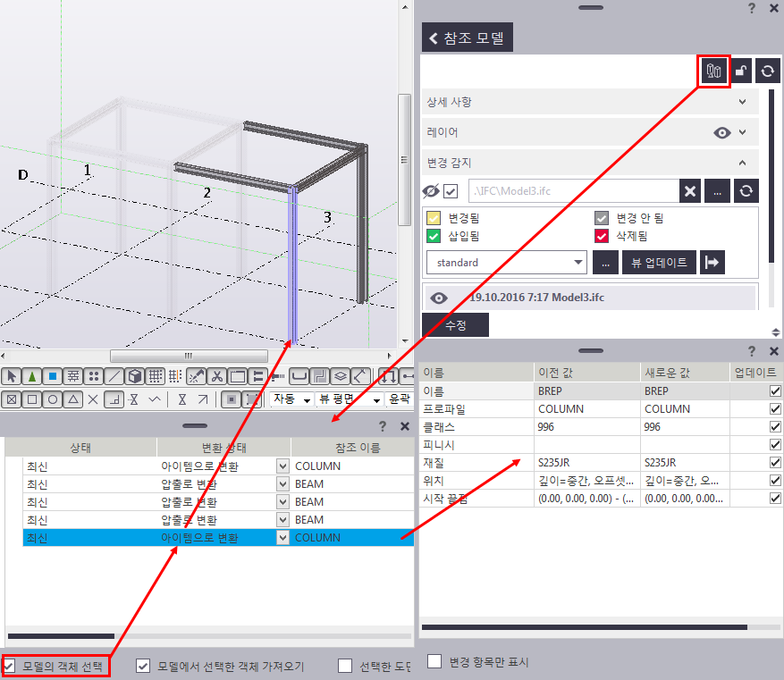Click the 뷰 업데이트 button
This screenshot has height=680, width=784.
pos(659,263)
